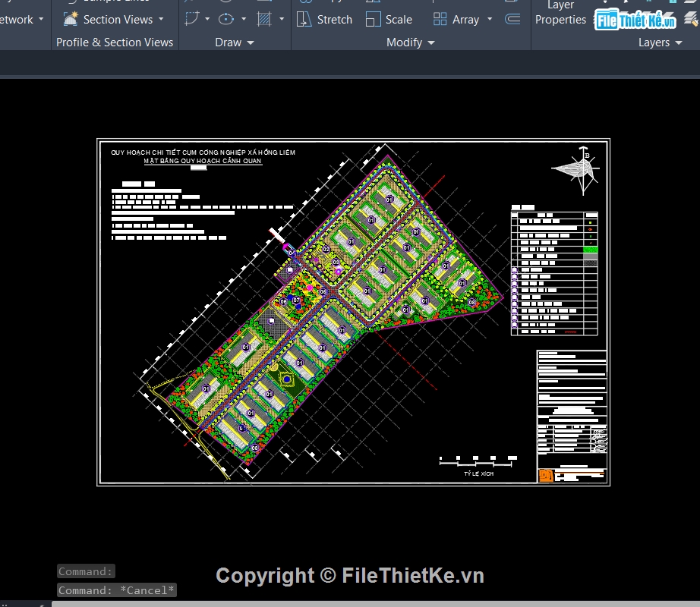Click the 'Command: *Cancel*' history line

pos(116,590)
